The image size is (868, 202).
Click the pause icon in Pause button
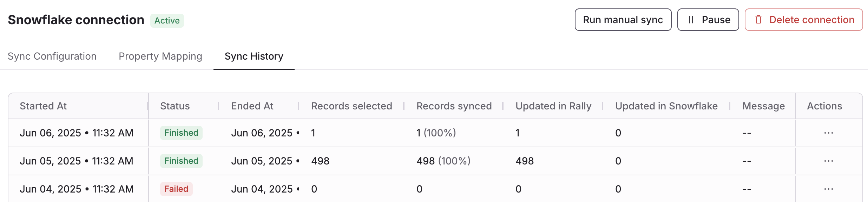click(x=691, y=20)
